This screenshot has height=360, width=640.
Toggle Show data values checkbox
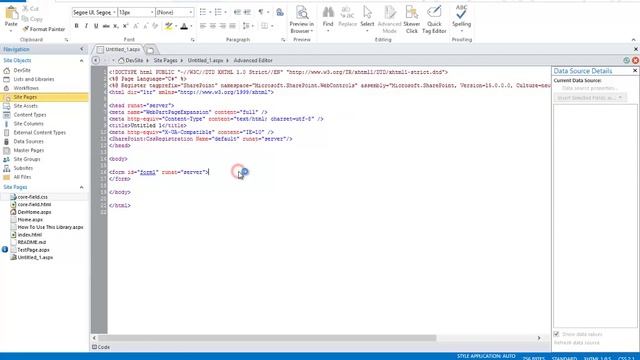[556, 334]
